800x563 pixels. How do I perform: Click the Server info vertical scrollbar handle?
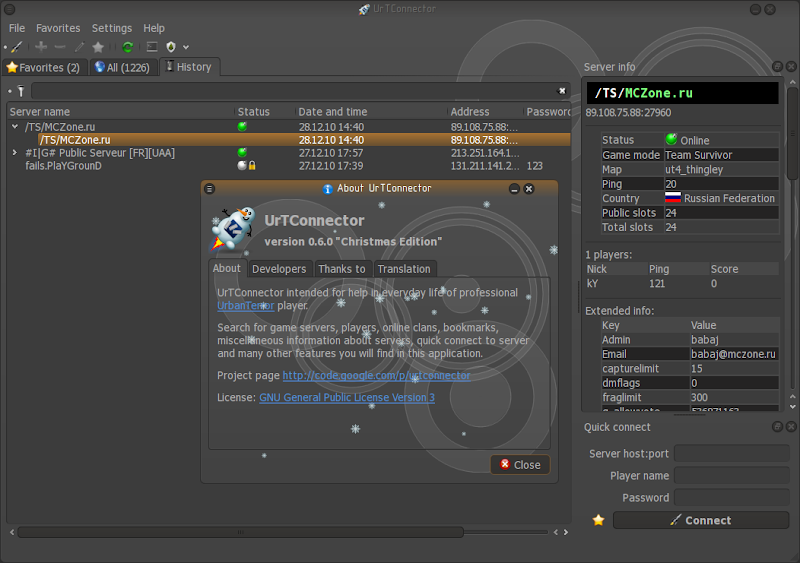(792, 134)
